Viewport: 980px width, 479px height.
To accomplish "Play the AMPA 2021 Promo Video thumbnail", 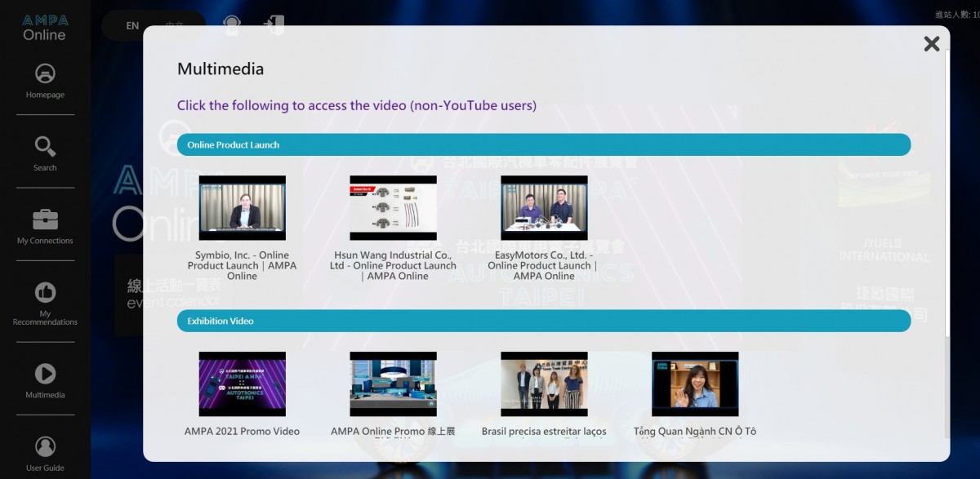I will coord(243,384).
